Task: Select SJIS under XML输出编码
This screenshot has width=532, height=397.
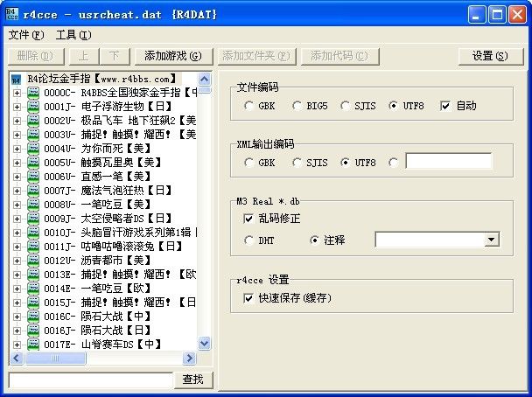Action: point(297,163)
